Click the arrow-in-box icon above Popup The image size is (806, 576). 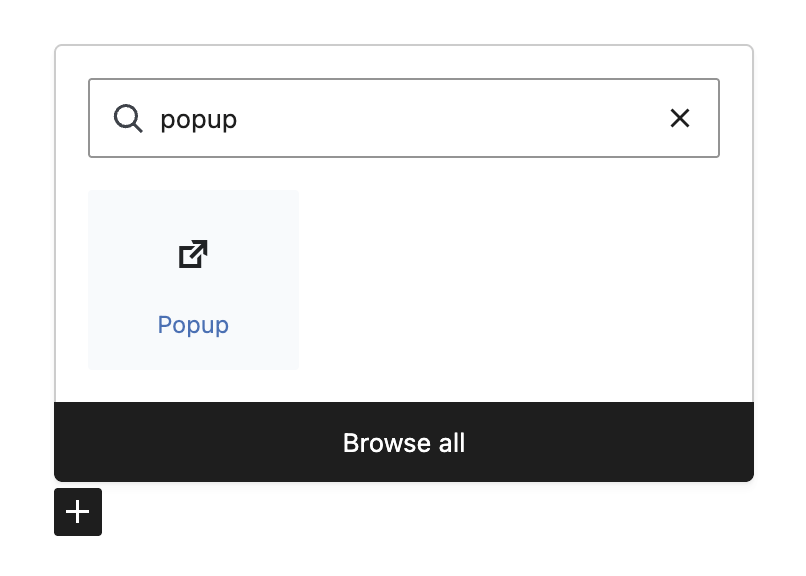click(193, 254)
